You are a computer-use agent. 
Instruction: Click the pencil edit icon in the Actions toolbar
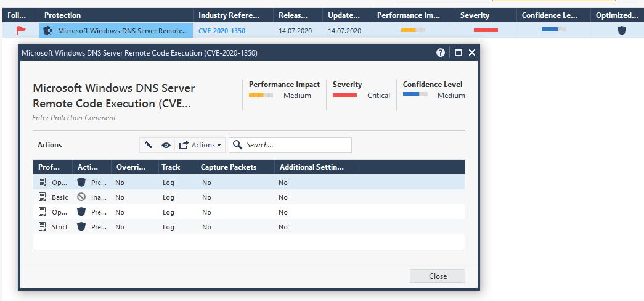tap(149, 145)
